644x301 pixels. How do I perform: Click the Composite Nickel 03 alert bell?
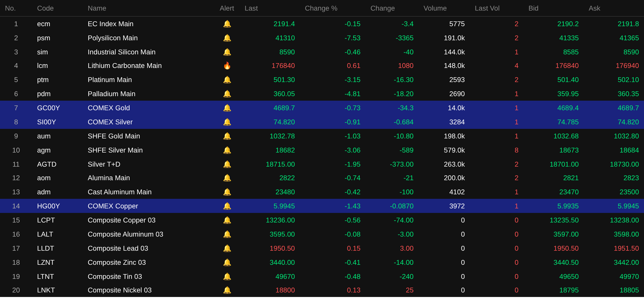(227, 290)
